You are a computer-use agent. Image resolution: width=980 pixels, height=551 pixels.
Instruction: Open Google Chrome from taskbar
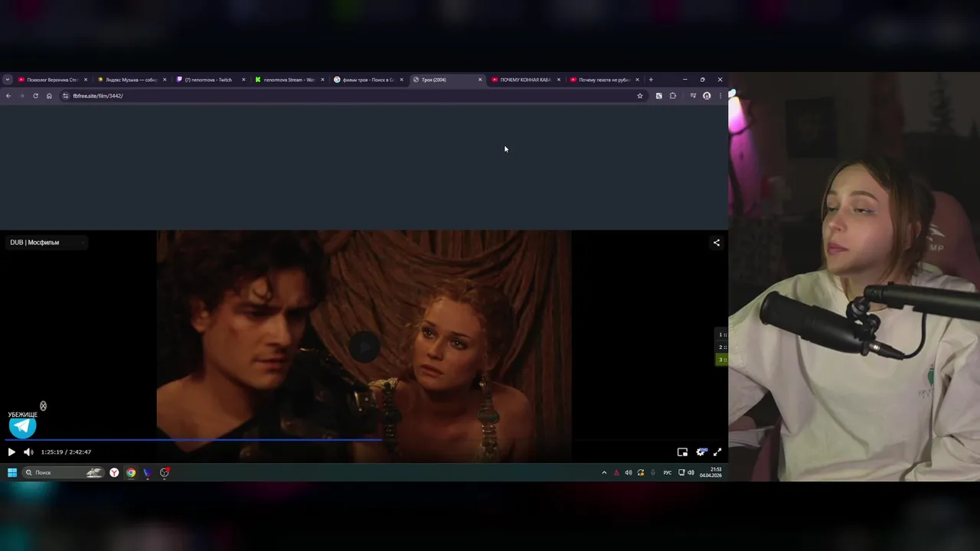(x=131, y=473)
